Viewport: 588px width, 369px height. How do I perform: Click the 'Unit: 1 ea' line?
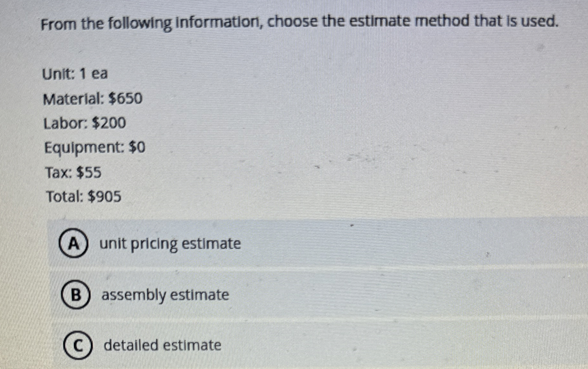click(x=75, y=74)
